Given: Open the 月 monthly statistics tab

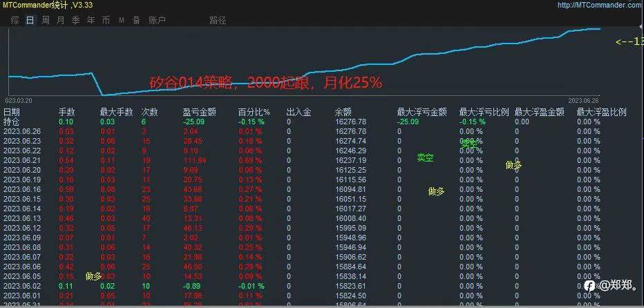Looking at the screenshot, I should [60, 20].
